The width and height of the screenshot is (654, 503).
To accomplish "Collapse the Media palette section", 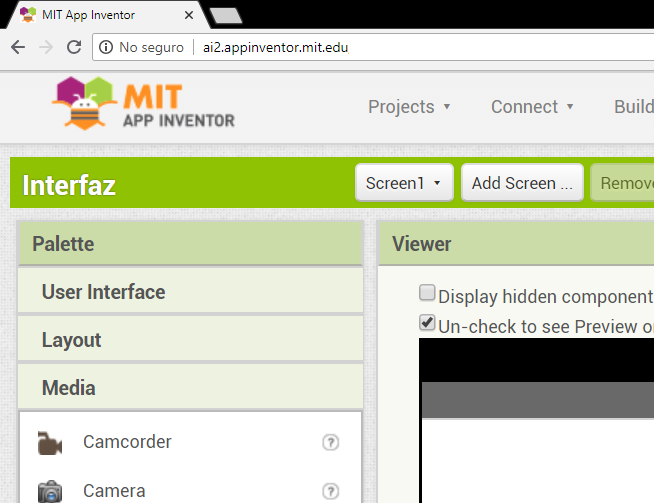I will click(190, 388).
